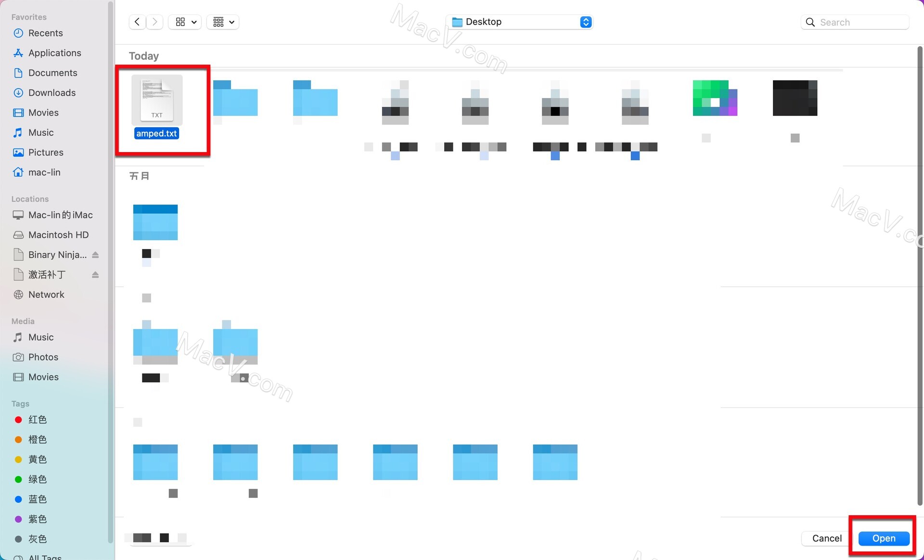Select the Pictures folder in sidebar
Viewport: 924px width, 560px height.
click(x=46, y=153)
